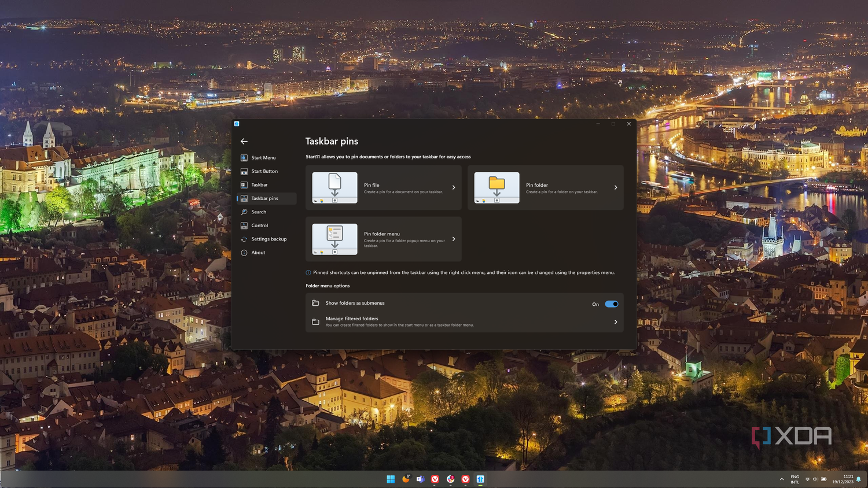868x488 pixels.
Task: Open Microsoft Teams from the taskbar
Action: click(x=421, y=479)
